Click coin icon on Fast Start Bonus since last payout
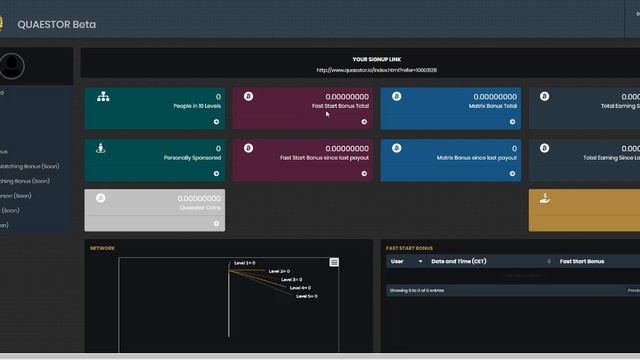Image resolution: width=640 pixels, height=360 pixels. coord(249,148)
